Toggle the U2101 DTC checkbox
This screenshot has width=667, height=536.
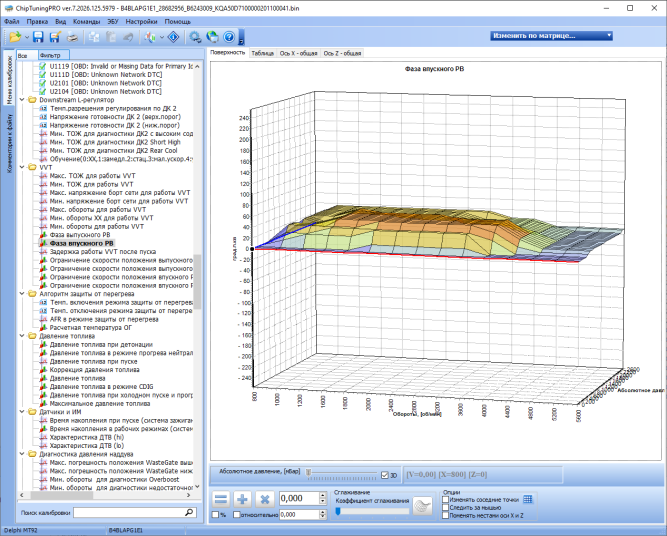[x=43, y=83]
